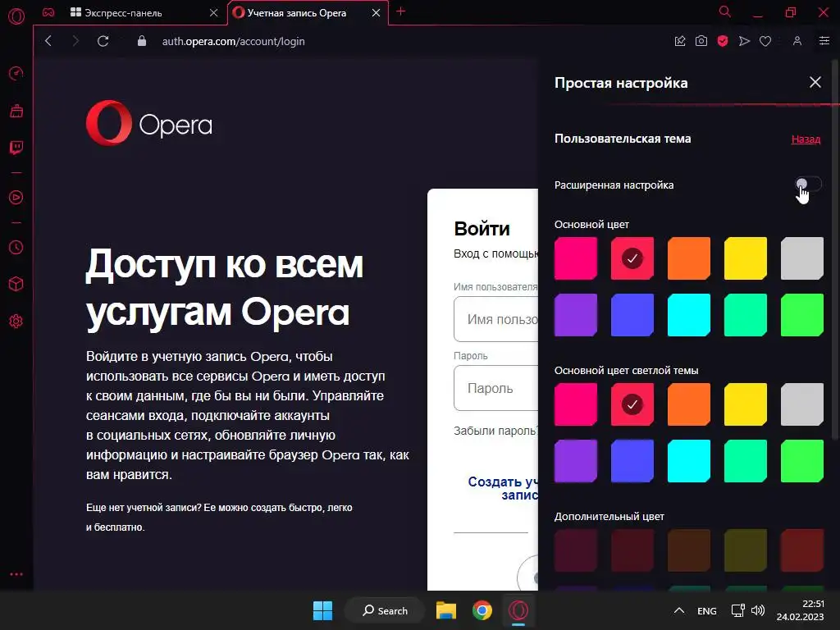Pick checked red swatch under Основной цвет
Screen dimensions: 840x630
click(632, 258)
